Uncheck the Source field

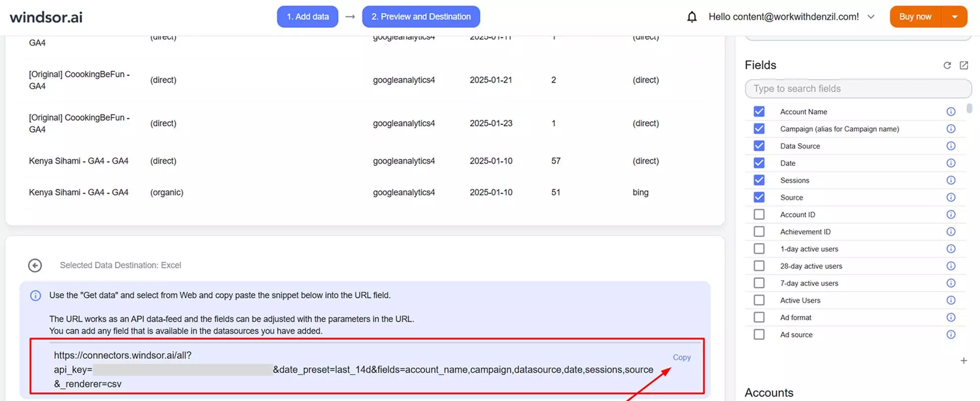pyautogui.click(x=759, y=198)
